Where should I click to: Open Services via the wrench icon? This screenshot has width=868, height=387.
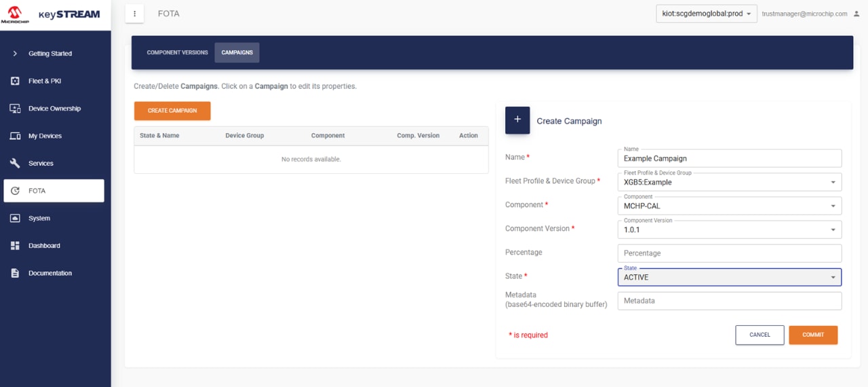click(15, 164)
